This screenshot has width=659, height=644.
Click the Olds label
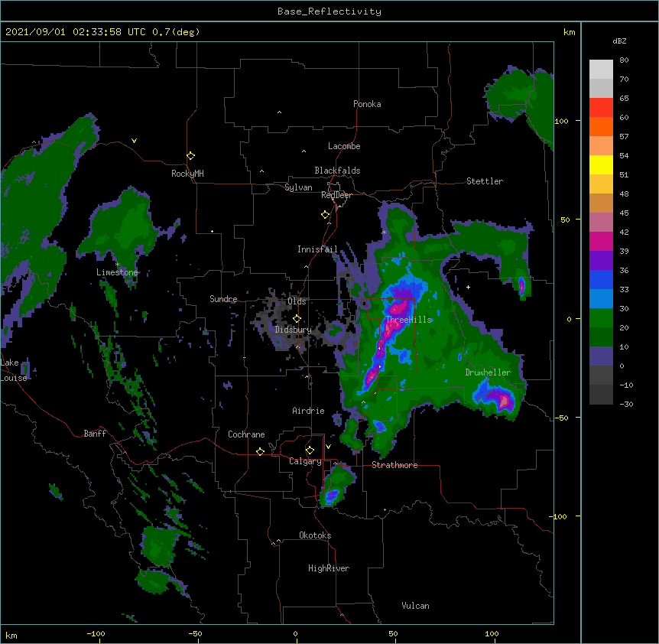point(297,301)
